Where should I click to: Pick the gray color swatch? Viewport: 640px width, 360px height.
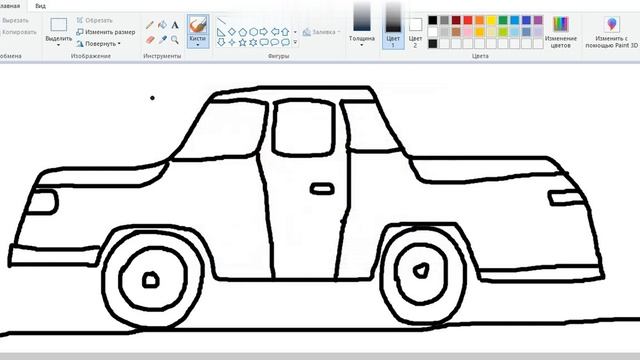pyautogui.click(x=444, y=20)
